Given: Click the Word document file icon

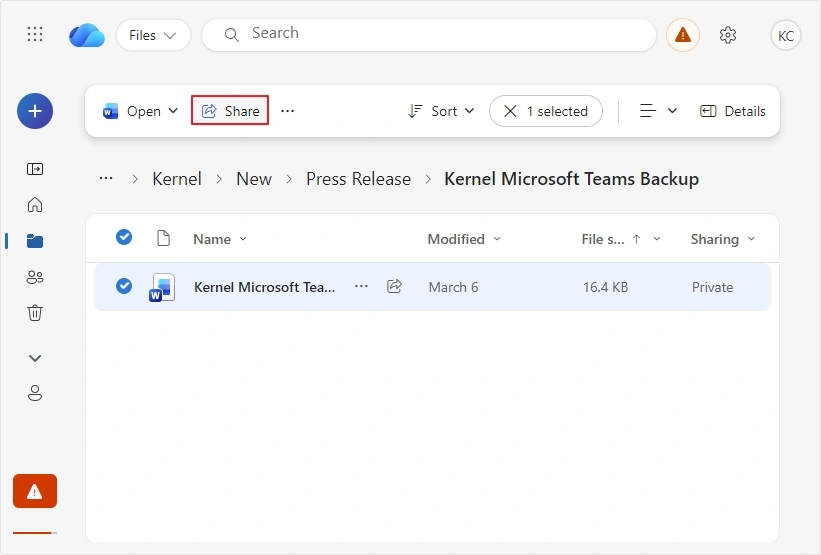Looking at the screenshot, I should coord(162,287).
